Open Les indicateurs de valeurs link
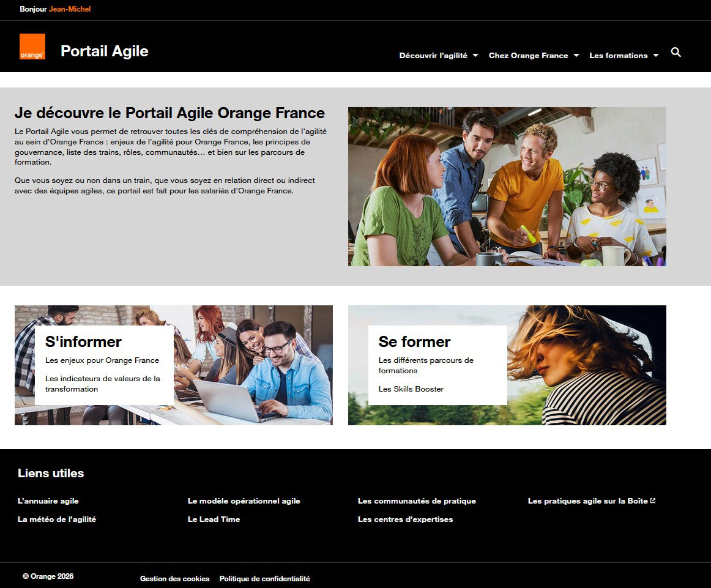This screenshot has height=588, width=711. point(102,384)
